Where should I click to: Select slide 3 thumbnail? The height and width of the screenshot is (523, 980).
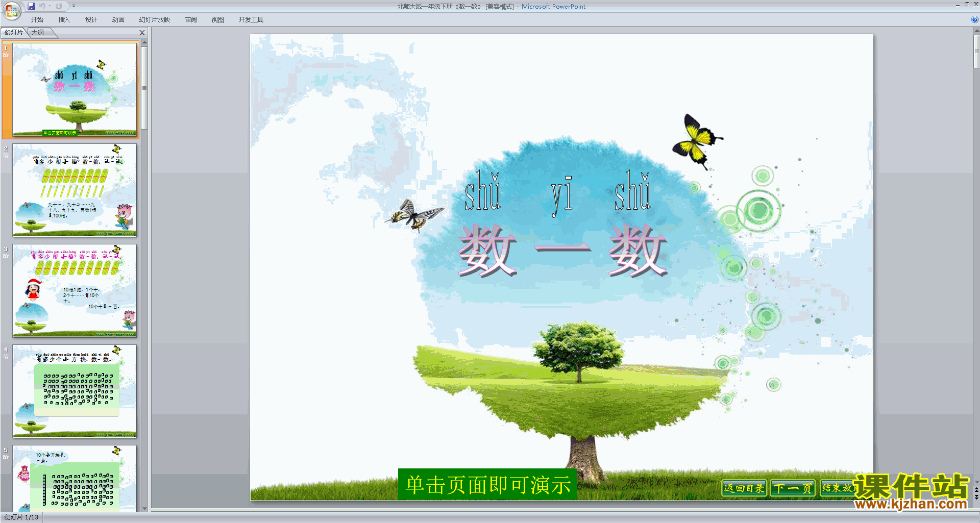[x=75, y=290]
